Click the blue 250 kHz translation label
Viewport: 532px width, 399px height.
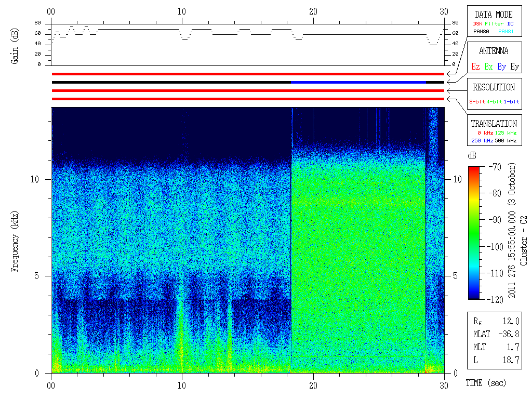[x=482, y=140]
